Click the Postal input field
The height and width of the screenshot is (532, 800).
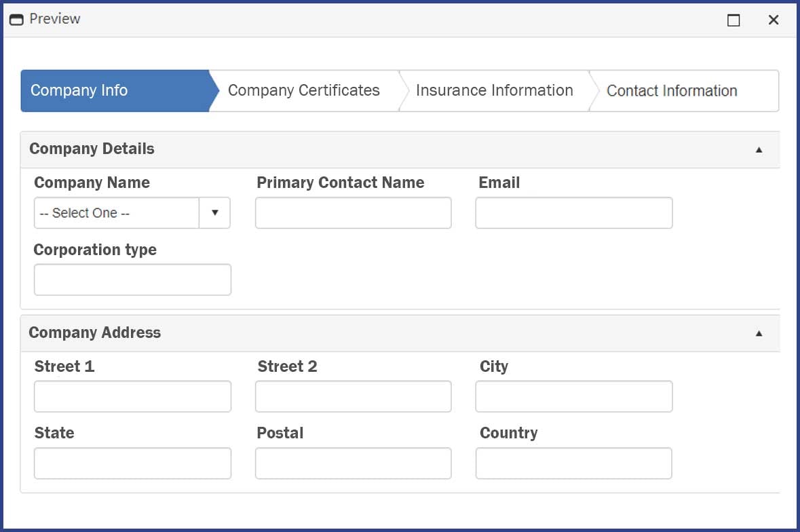coord(353,463)
